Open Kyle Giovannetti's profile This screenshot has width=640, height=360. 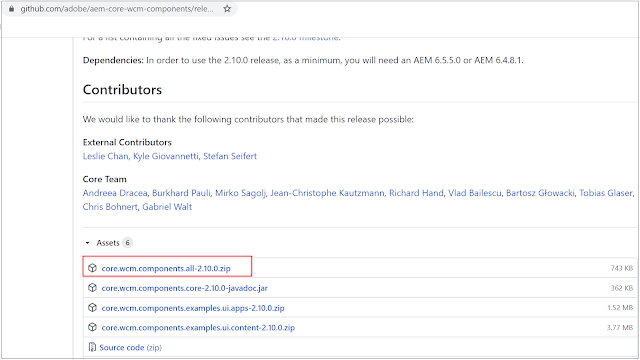coord(166,156)
